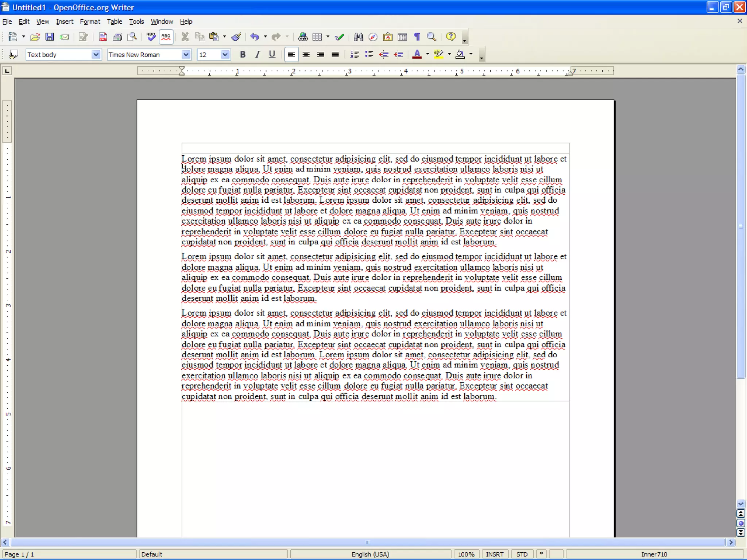Click the Hyperlink toolbar icon
This screenshot has width=747, height=560.
303,37
